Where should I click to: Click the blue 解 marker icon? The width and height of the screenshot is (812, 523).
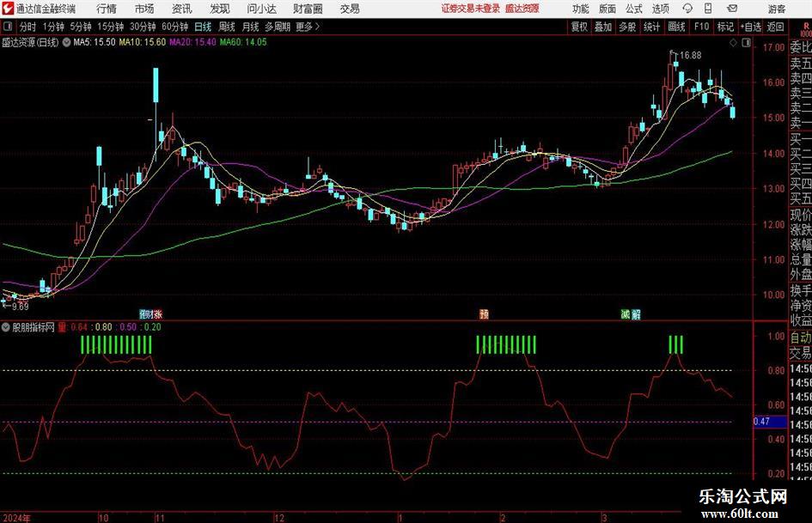pyautogui.click(x=636, y=313)
